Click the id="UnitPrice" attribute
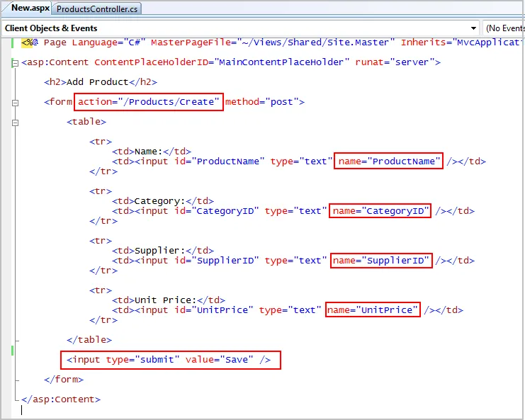This screenshot has height=420, width=525. coord(214,310)
